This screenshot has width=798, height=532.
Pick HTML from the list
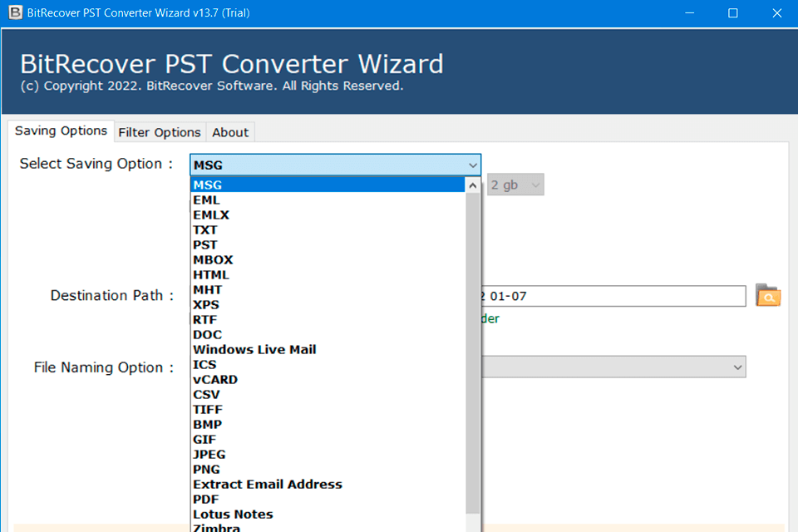pyautogui.click(x=328, y=275)
